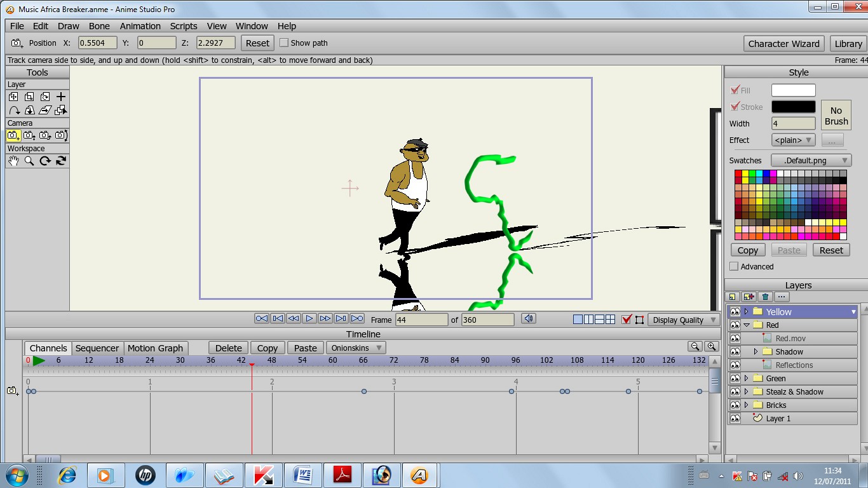Click the audio speaker icon near frame count
868x488 pixels.
point(528,319)
